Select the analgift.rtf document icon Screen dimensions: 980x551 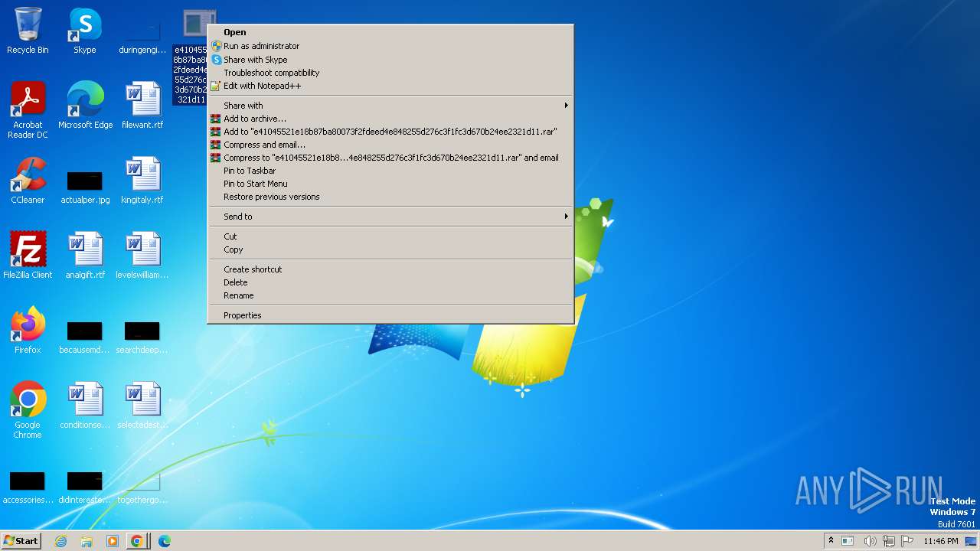click(x=85, y=256)
